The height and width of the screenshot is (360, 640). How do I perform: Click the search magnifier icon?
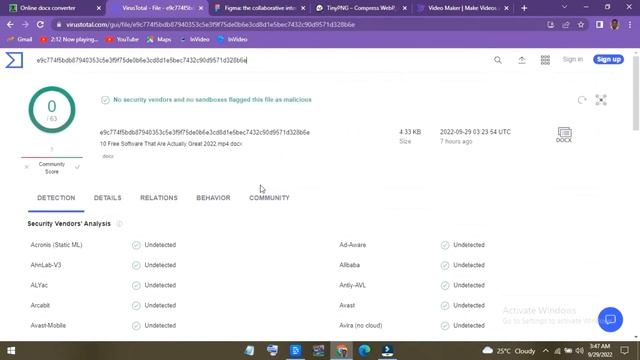498,60
